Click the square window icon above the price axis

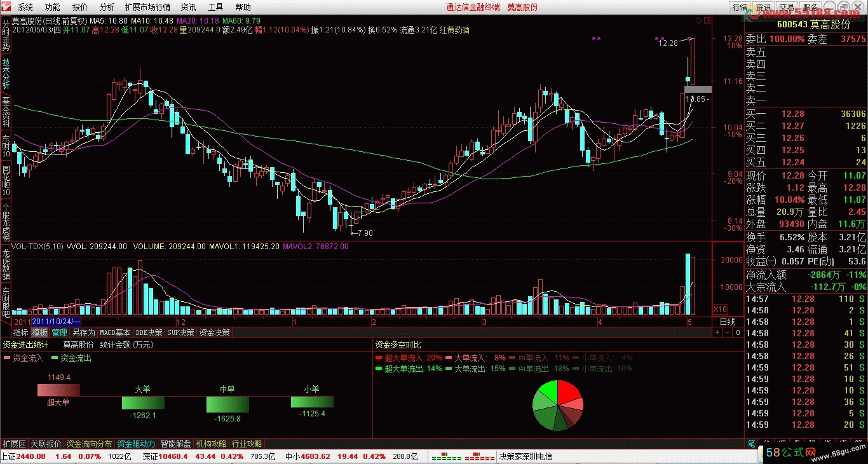[x=707, y=21]
